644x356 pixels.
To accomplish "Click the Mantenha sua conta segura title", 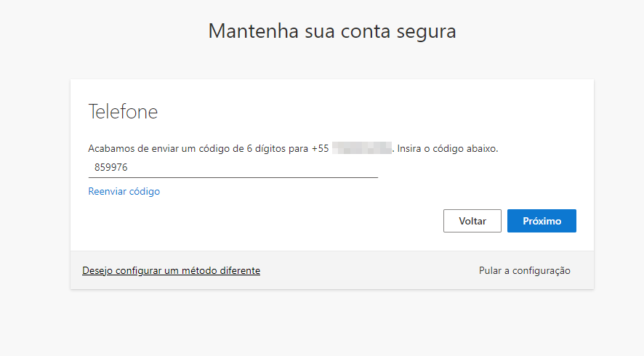I will pyautogui.click(x=332, y=31).
